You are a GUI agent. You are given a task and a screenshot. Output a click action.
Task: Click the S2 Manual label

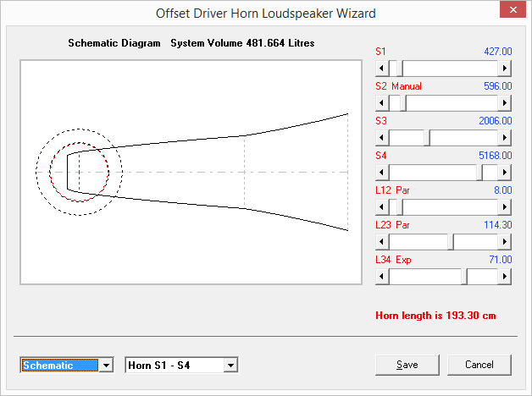tap(398, 86)
